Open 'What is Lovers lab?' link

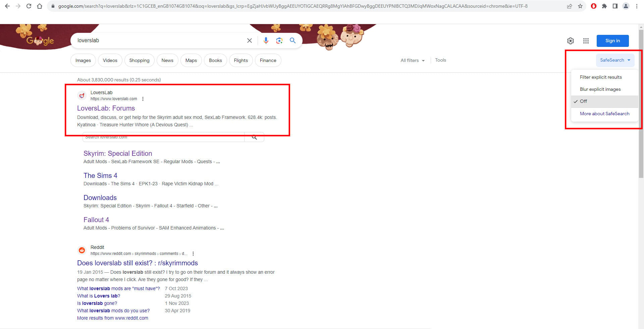(x=99, y=296)
